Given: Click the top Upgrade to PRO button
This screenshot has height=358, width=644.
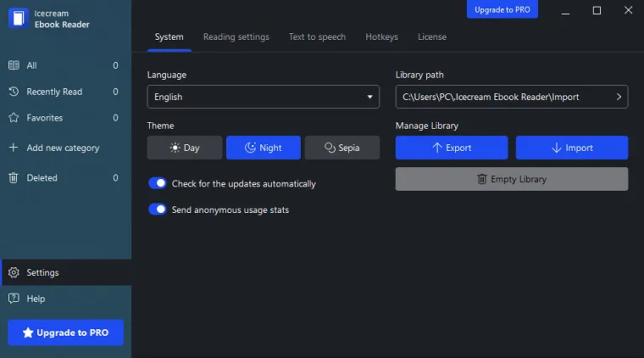Looking at the screenshot, I should (x=502, y=9).
